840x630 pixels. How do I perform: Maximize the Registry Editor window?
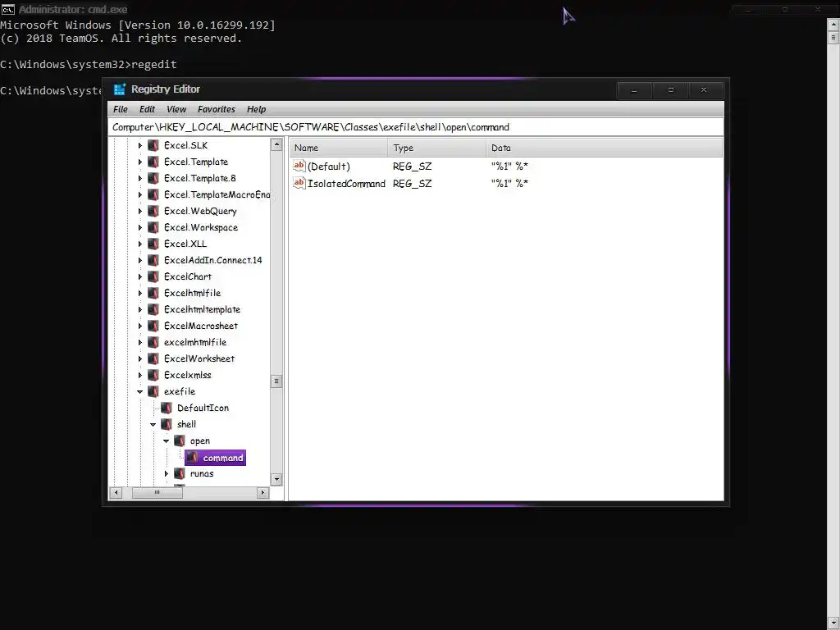pos(671,90)
